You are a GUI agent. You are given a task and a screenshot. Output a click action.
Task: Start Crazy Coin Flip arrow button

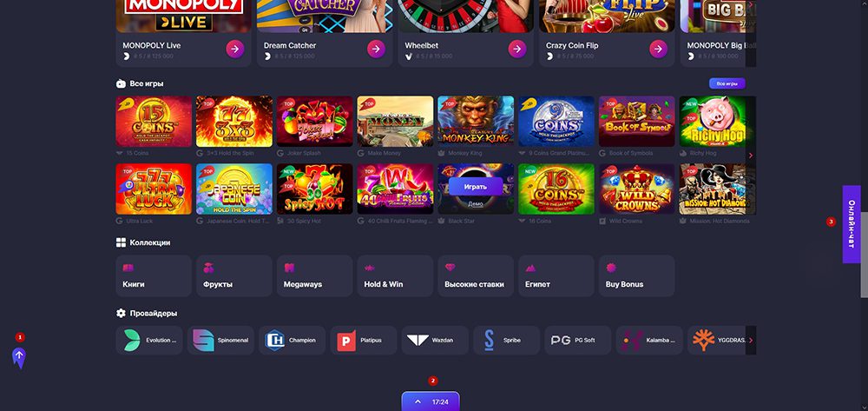pos(658,50)
